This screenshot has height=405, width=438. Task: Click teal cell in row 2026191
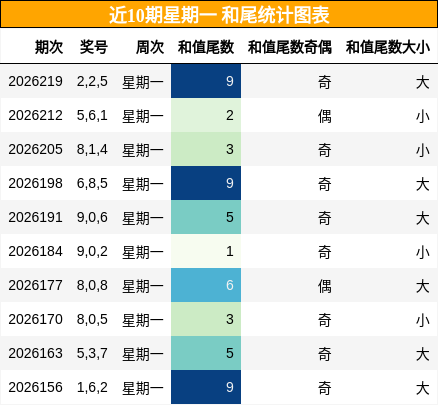click(x=206, y=217)
